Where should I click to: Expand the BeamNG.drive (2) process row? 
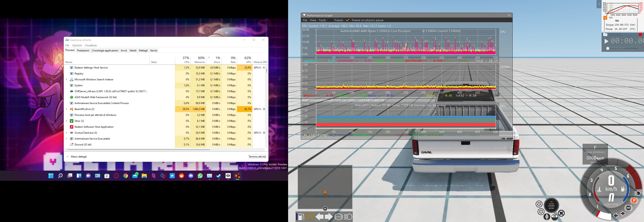[x=67, y=109]
